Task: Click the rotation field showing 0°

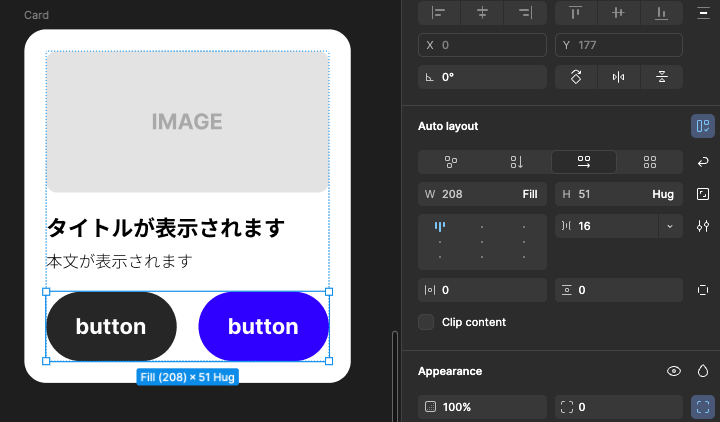Action: pyautogui.click(x=482, y=77)
